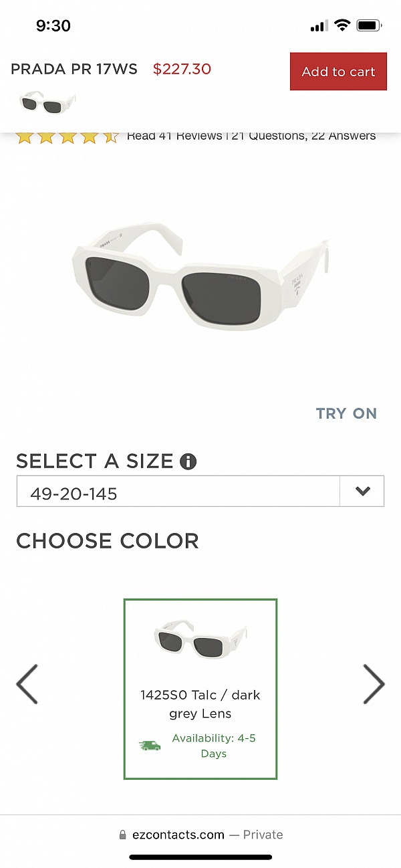
Task: Expand the size dropdown chevron
Action: point(362,491)
